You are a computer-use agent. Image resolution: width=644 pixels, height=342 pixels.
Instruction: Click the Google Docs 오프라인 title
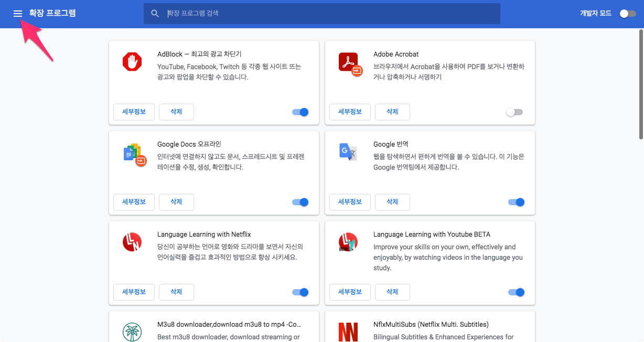tap(189, 144)
